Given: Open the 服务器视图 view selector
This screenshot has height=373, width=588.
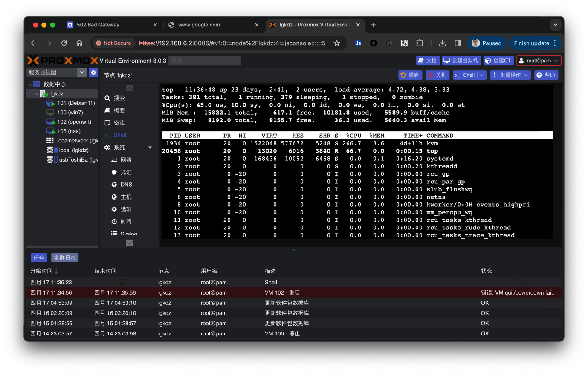Looking at the screenshot, I should pyautogui.click(x=56, y=72).
